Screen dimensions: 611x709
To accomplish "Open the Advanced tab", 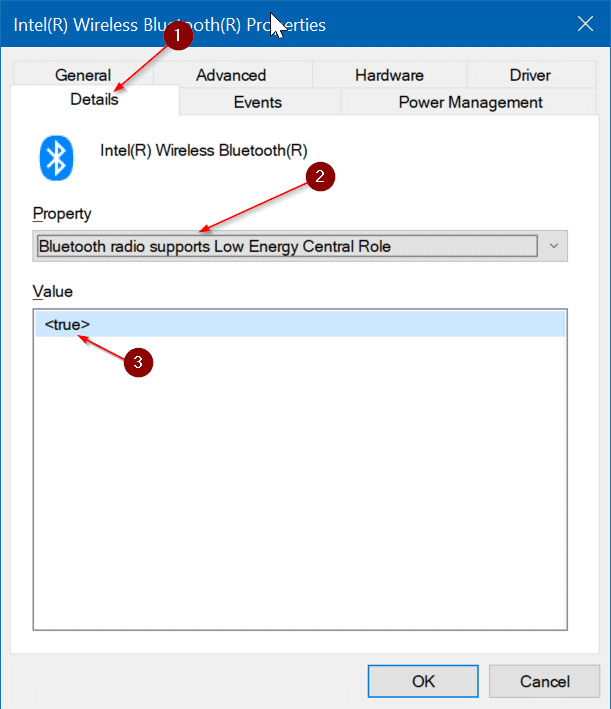I will [231, 75].
